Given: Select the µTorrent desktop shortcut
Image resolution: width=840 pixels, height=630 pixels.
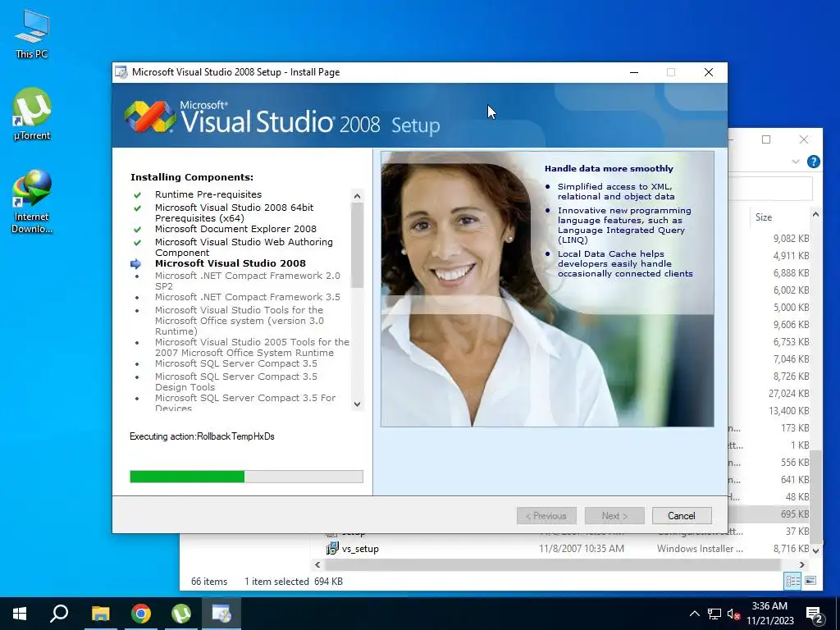Looking at the screenshot, I should point(32,114).
